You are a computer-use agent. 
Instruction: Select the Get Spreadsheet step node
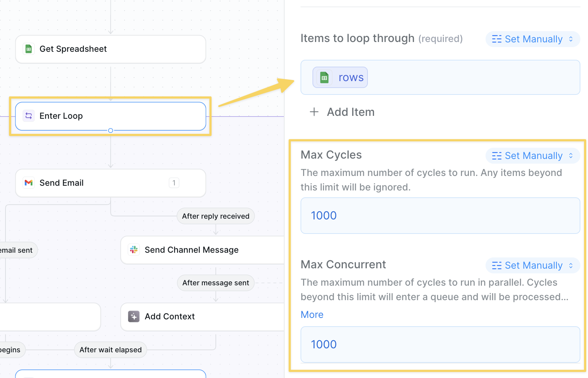110,49
